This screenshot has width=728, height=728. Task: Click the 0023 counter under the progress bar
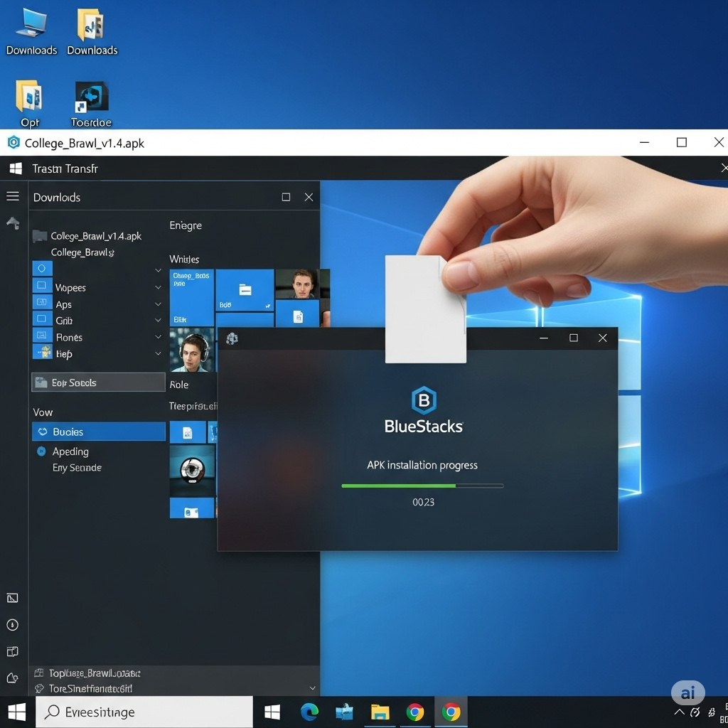coord(424,502)
